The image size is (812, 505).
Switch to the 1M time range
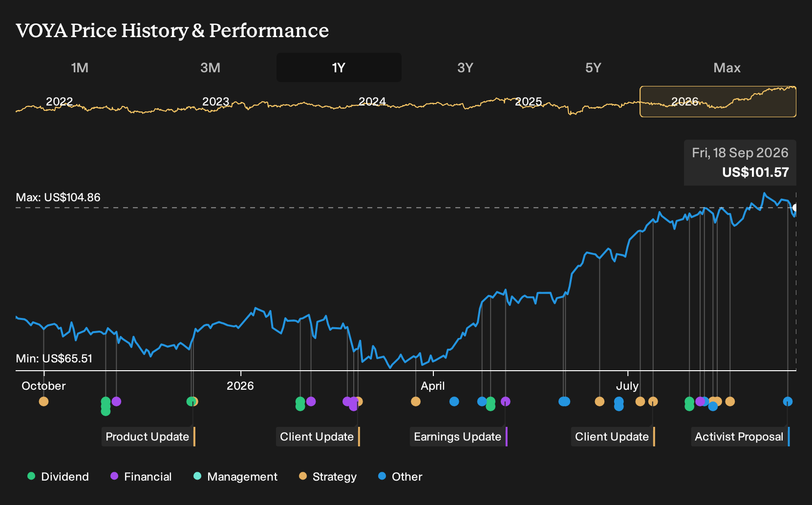(x=80, y=67)
